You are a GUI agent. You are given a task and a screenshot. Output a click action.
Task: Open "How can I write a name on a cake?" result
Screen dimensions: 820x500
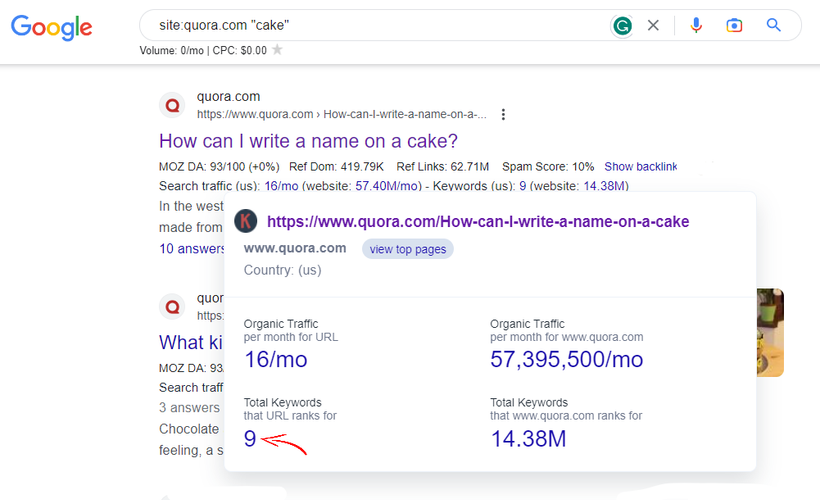308,141
